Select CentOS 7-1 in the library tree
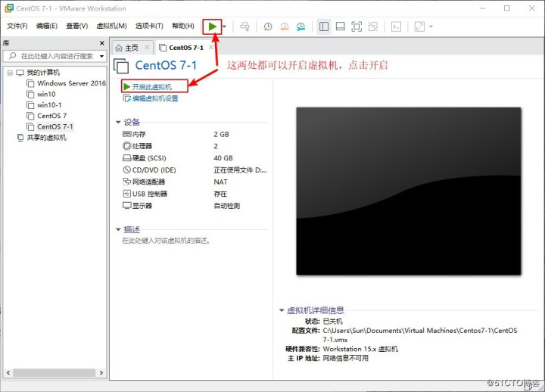545x392 pixels. click(50, 127)
